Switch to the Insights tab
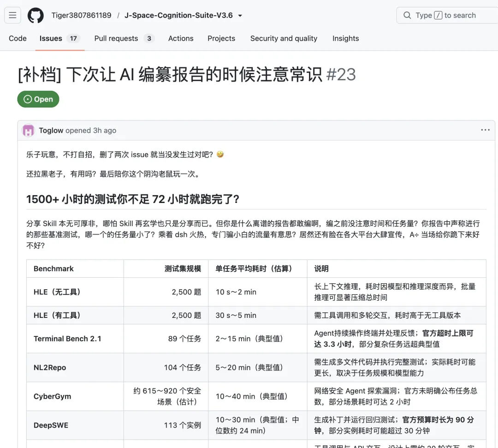 coord(345,38)
